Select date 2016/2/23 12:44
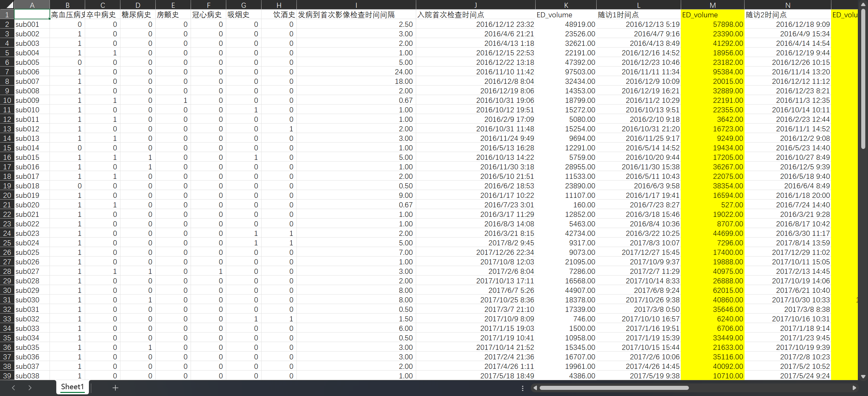The height and width of the screenshot is (396, 868). (788, 119)
